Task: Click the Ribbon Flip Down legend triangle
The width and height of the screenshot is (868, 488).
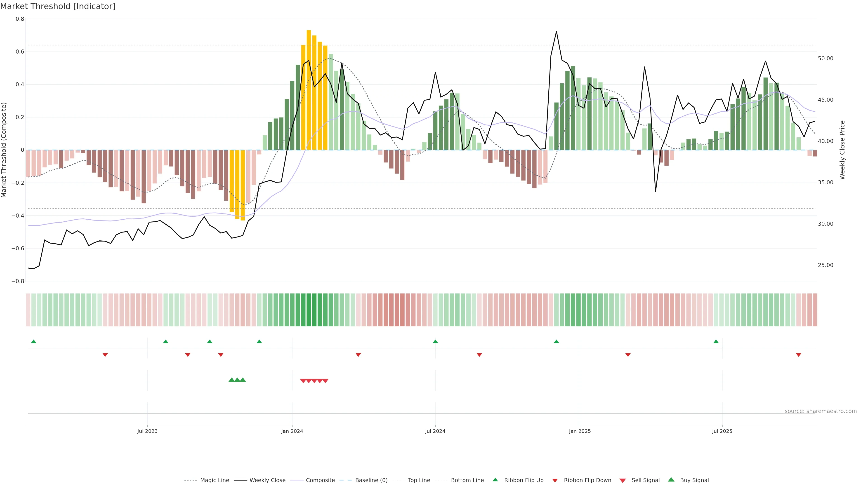Action: pos(555,481)
